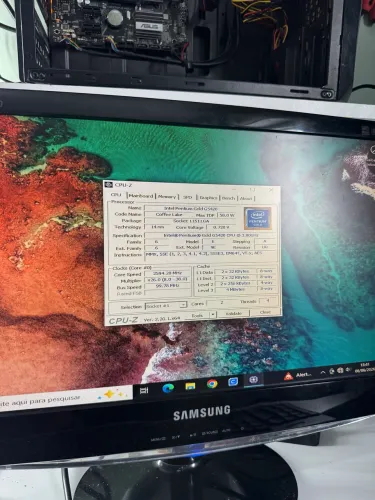Click the Coffee Lake code name value
Screen dimensions: 375x500
(169, 215)
